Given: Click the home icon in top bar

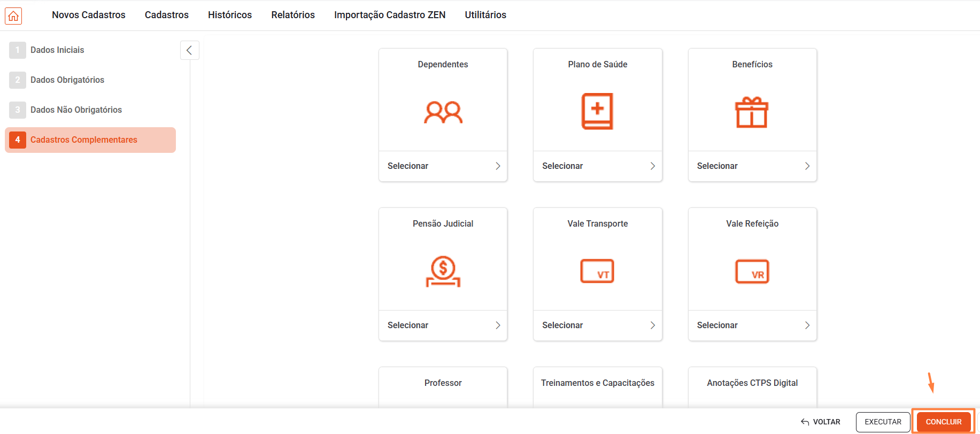Looking at the screenshot, I should coord(13,16).
